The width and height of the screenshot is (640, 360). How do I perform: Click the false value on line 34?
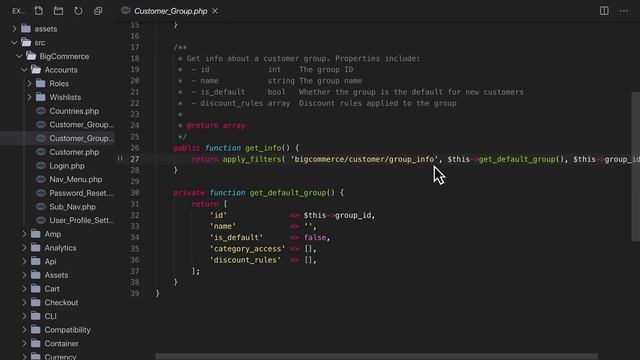pyautogui.click(x=315, y=238)
